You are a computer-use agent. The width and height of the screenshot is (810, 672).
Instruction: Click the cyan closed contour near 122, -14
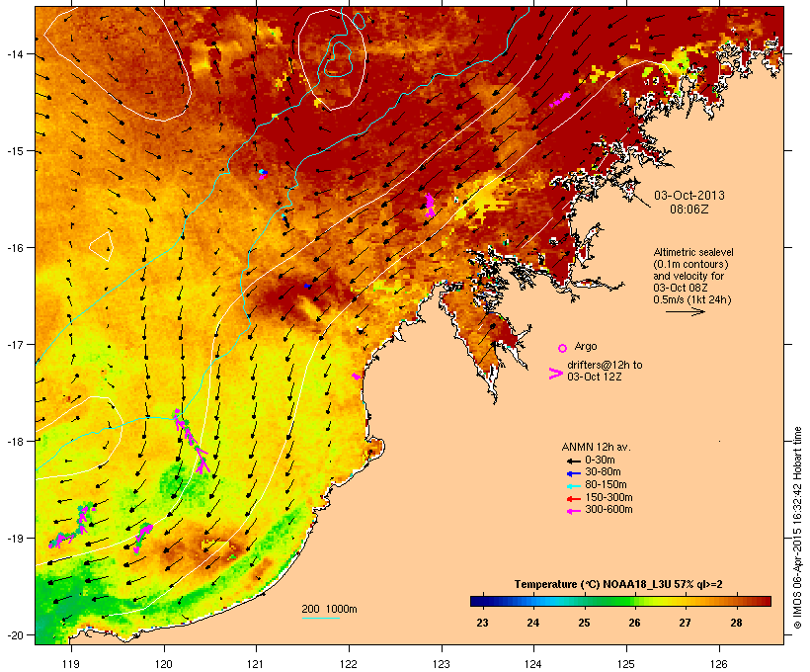click(339, 58)
